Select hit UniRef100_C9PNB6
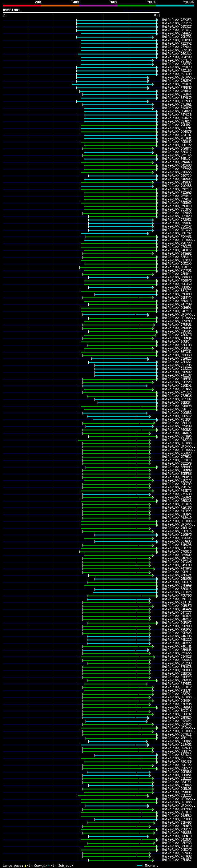This screenshot has width=197, height=868. pos(177,772)
